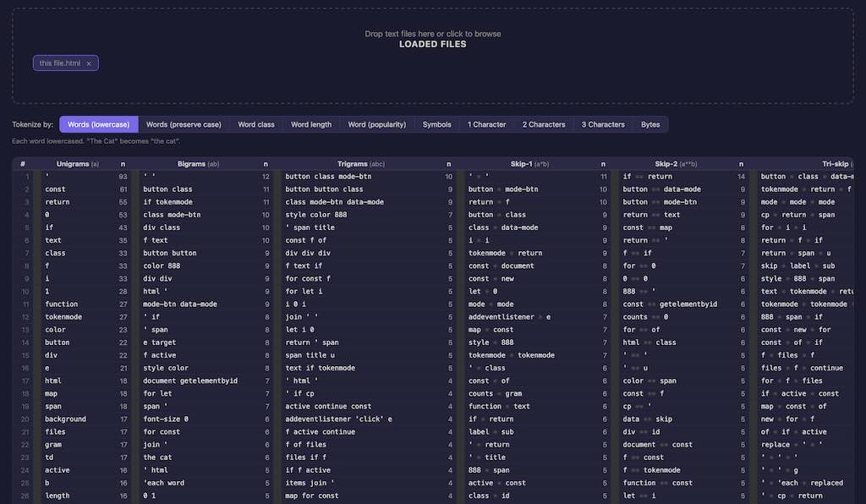
Task: Click the drop zone to browse files
Action: pyautogui.click(x=432, y=34)
